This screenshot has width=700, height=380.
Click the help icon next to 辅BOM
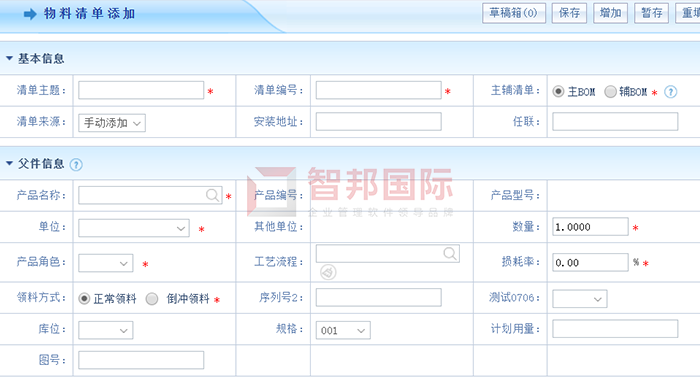point(671,92)
